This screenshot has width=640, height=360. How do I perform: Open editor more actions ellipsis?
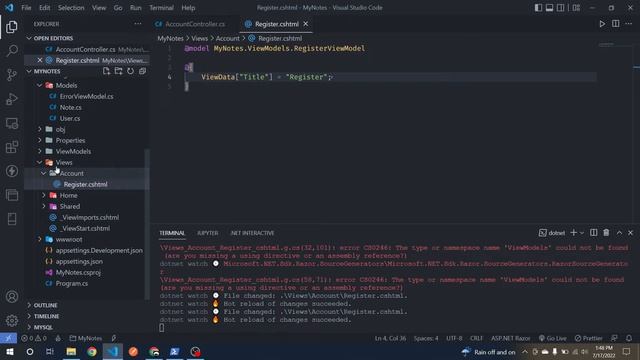629,24
